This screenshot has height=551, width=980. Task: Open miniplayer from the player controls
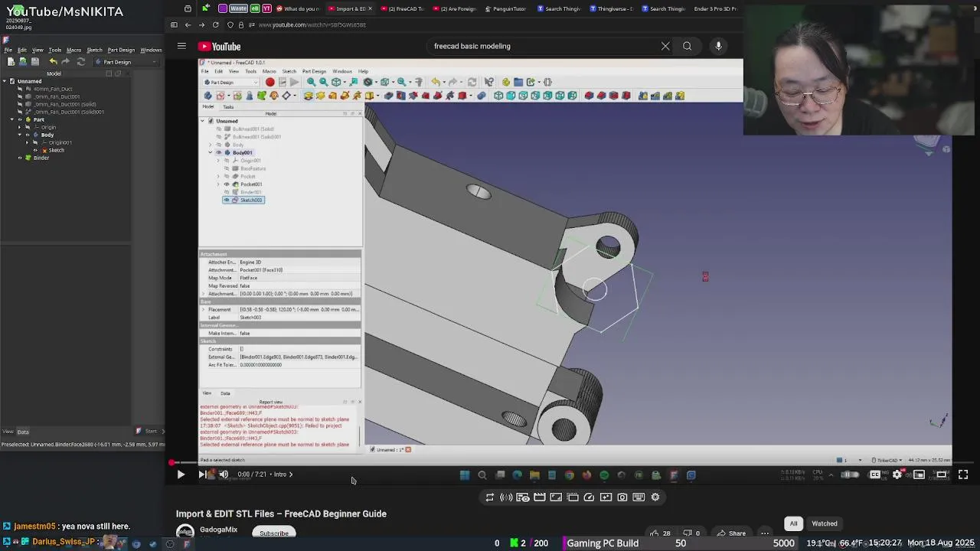tap(920, 474)
